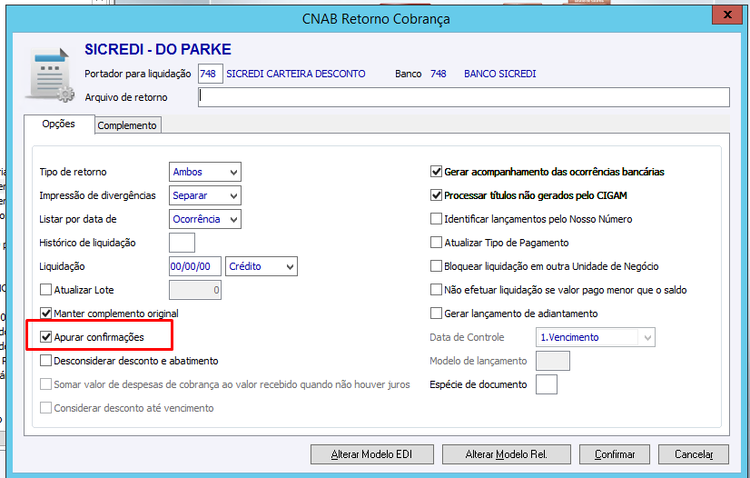
Task: Expand Impressão de divergências dropdown showing Separar
Action: (x=205, y=195)
